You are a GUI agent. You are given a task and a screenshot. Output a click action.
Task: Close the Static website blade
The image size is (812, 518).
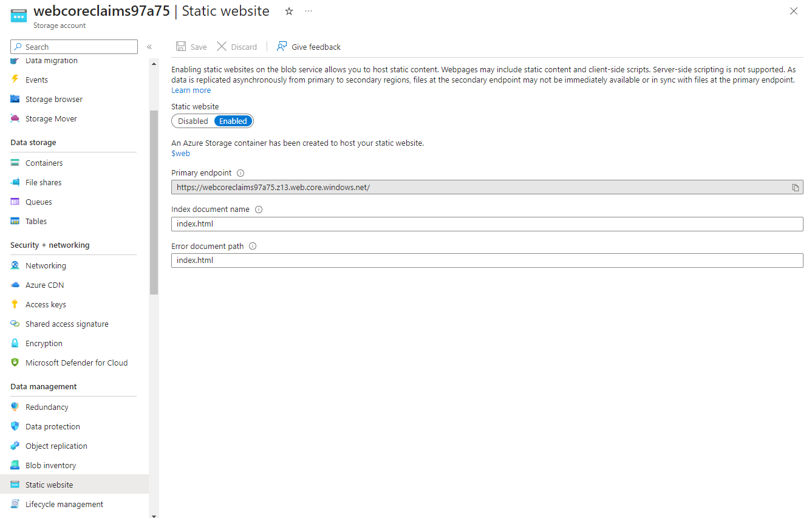point(794,11)
